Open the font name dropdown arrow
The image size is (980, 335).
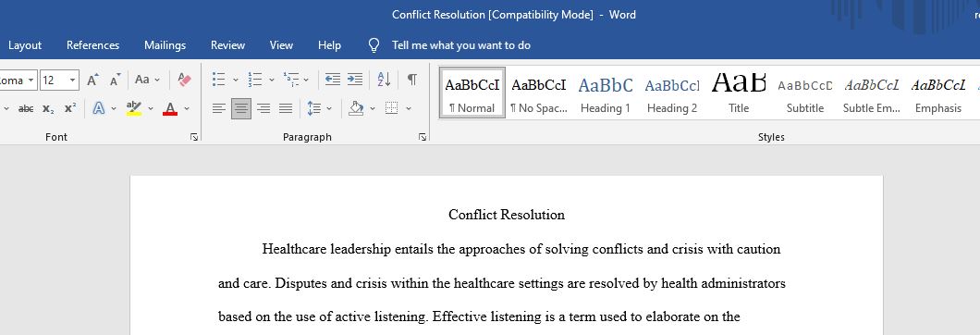click(31, 81)
